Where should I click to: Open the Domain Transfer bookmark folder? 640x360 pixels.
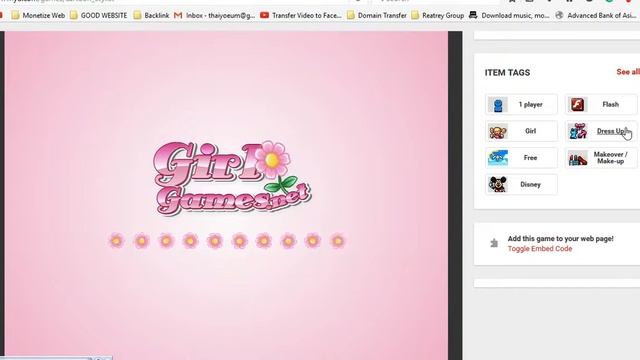376,16
